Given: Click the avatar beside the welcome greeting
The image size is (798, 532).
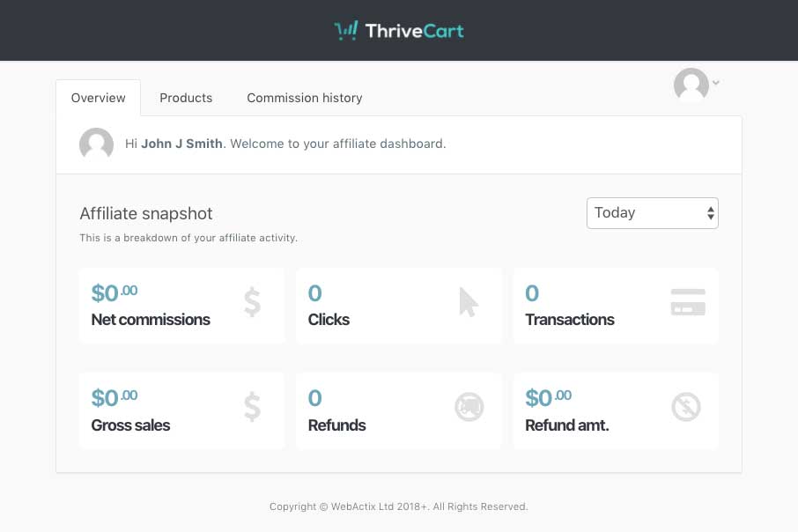Looking at the screenshot, I should (x=96, y=144).
